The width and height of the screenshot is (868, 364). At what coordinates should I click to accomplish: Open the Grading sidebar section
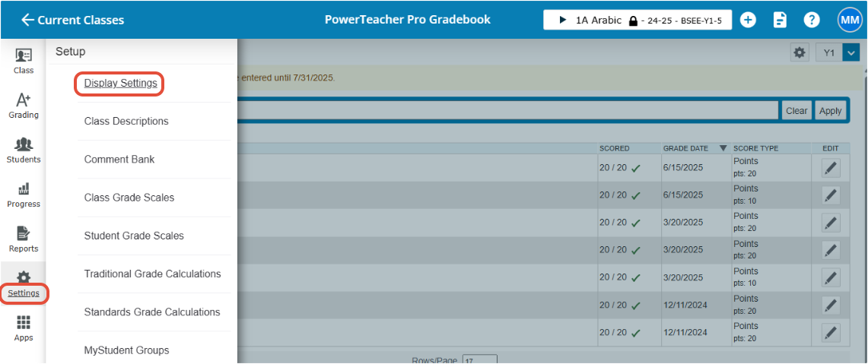pos(24,105)
